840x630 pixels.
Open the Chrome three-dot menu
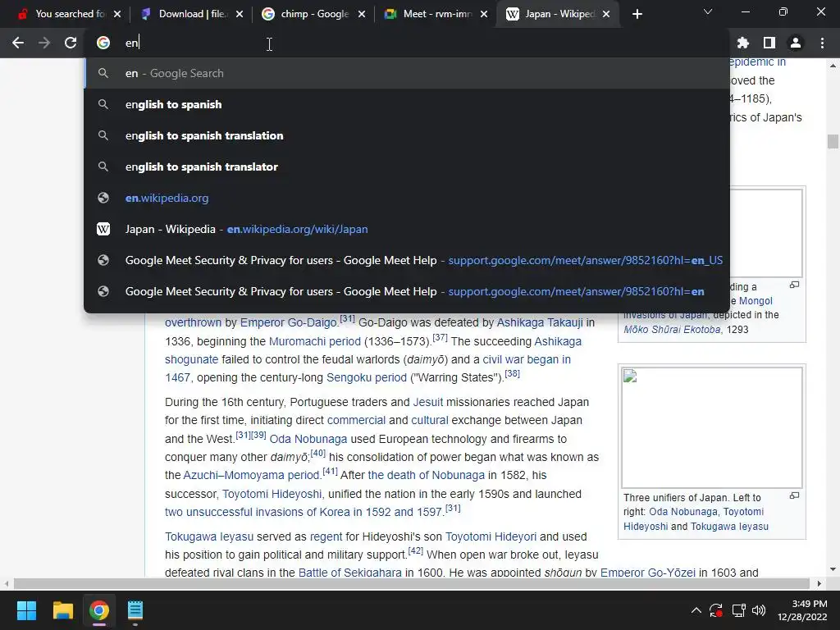pos(822,43)
